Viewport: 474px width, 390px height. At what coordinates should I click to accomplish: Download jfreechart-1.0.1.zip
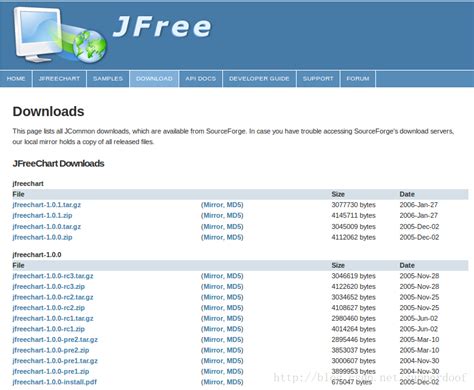coord(42,215)
